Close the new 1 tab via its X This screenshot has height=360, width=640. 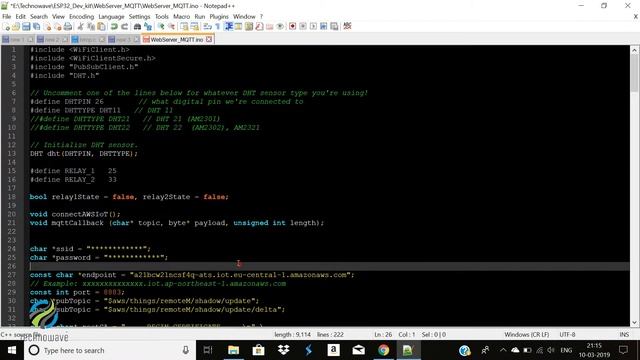pos(30,40)
